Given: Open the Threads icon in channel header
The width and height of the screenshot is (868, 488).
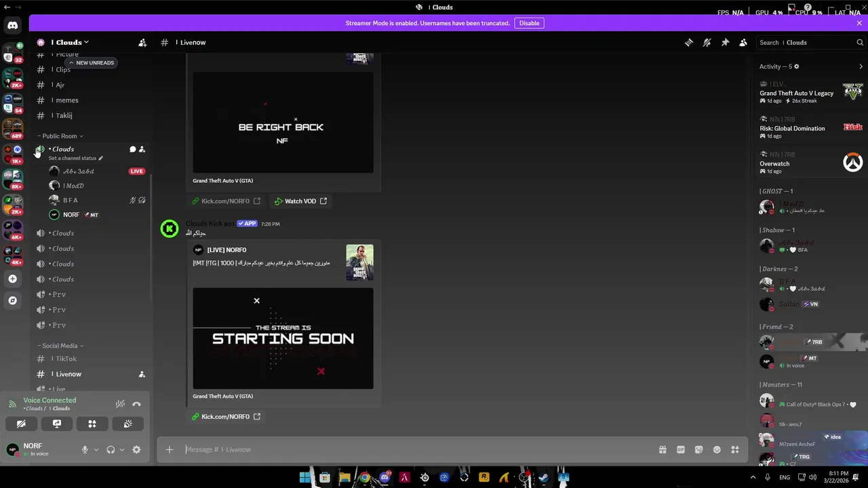Looking at the screenshot, I should tap(688, 42).
